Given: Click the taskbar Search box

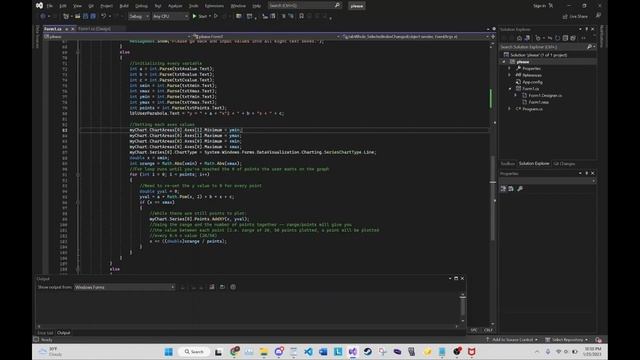Looking at the screenshot, I should [194, 352].
